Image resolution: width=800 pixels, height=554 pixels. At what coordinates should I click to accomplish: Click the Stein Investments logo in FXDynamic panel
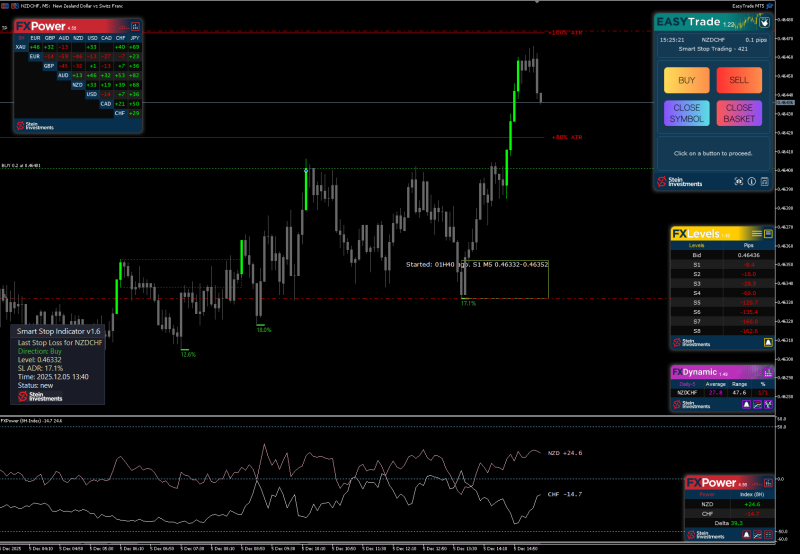[691, 405]
